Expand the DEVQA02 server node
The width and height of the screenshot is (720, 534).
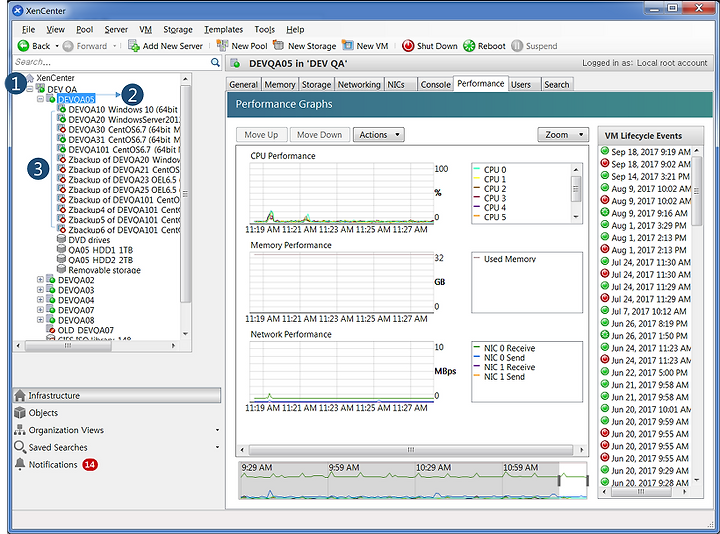pyautogui.click(x=40, y=280)
